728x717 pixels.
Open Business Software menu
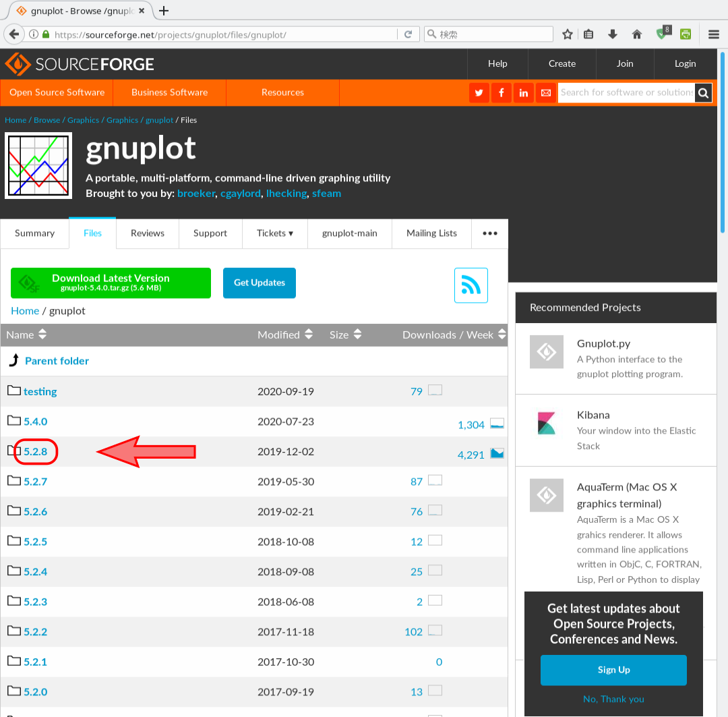(x=169, y=92)
